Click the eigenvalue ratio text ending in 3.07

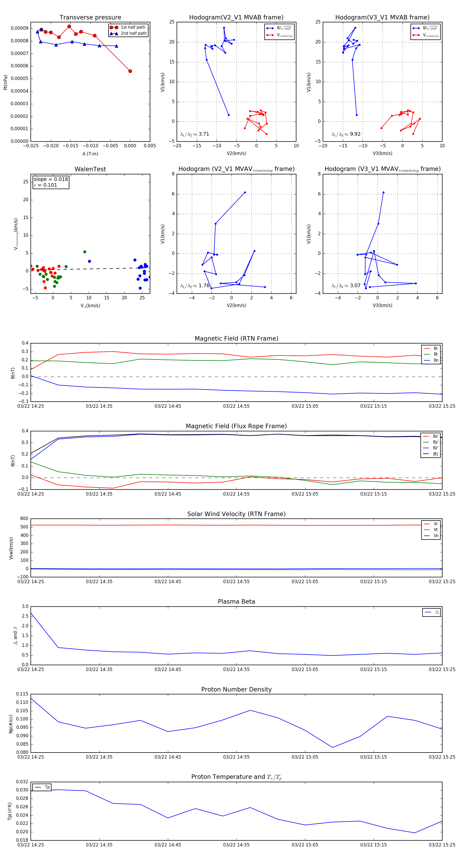[346, 286]
